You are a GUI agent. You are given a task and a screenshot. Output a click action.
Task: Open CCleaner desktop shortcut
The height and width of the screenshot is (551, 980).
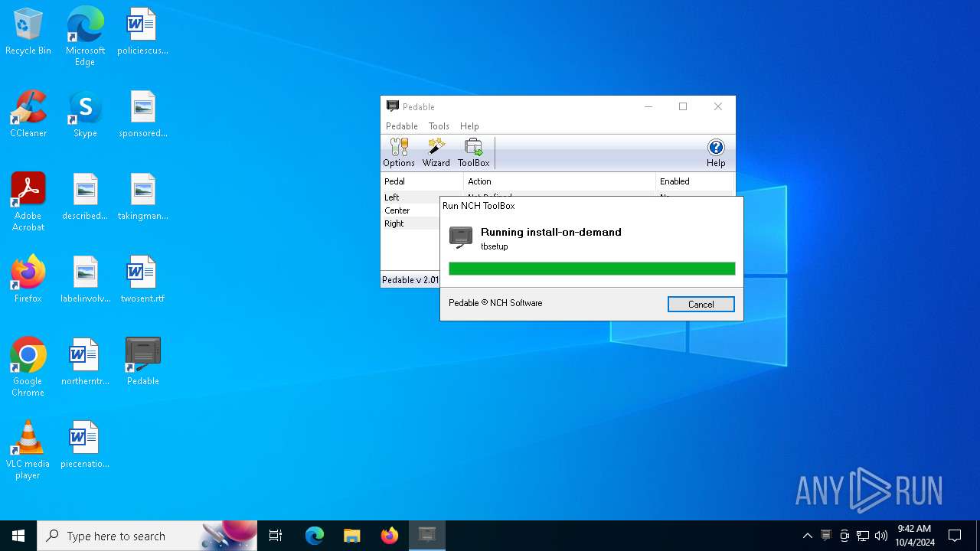click(x=28, y=115)
